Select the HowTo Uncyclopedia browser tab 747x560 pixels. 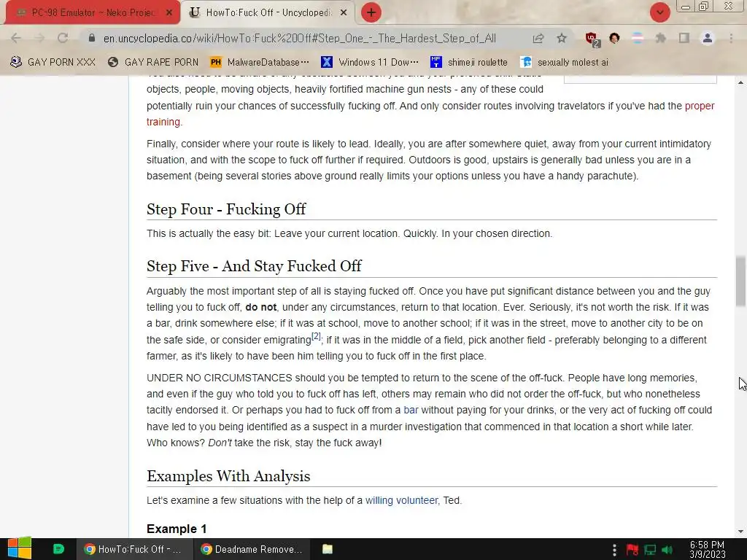point(268,12)
